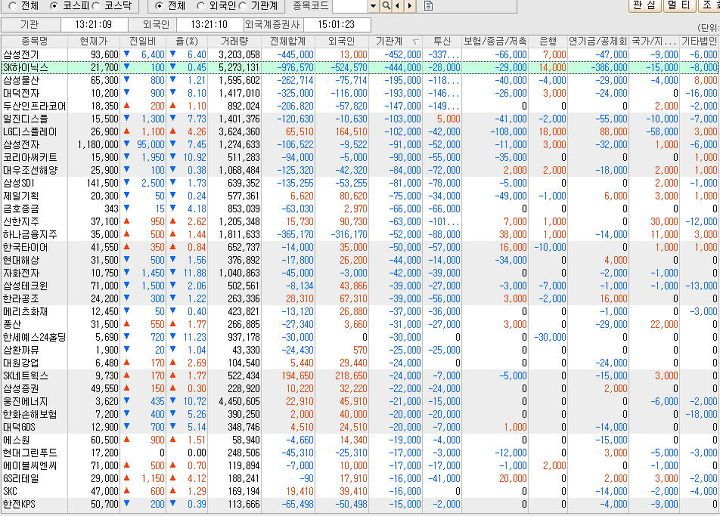This screenshot has height=516, width=720.
Task: Select the 두산인프라코어 stock name
Action: coord(34,106)
